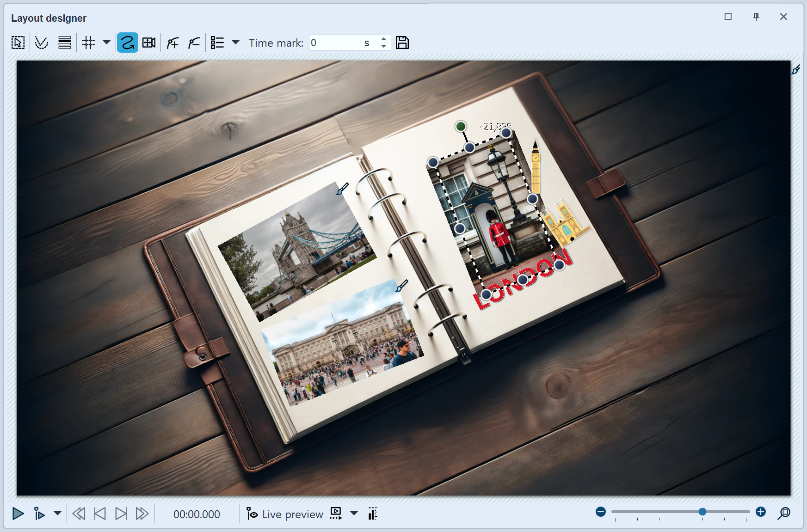Save the current layout
The height and width of the screenshot is (532, 807).
(x=402, y=43)
